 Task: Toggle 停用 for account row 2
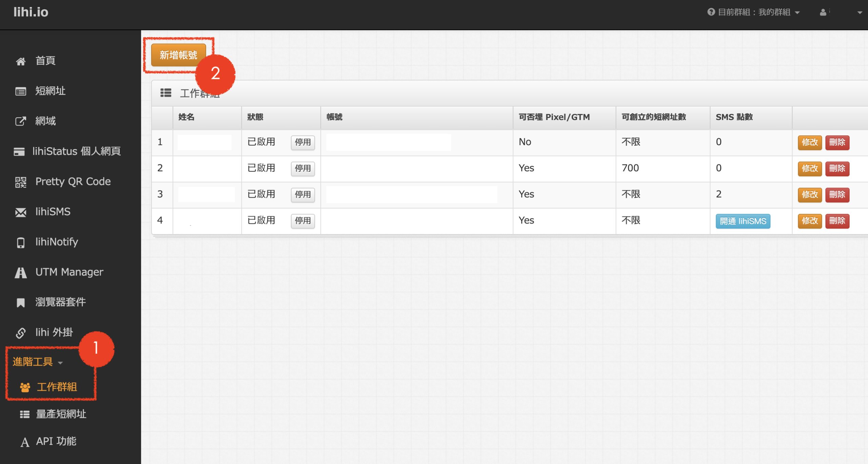click(302, 168)
